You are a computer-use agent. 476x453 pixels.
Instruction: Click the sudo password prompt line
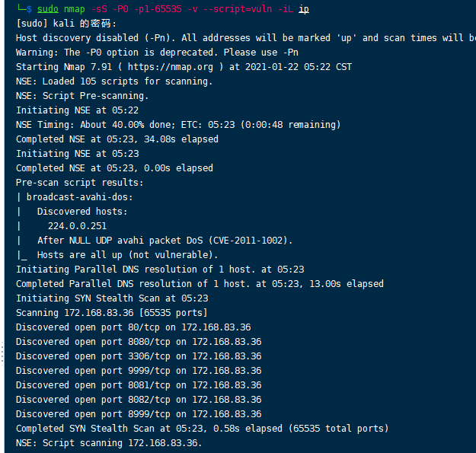click(66, 24)
